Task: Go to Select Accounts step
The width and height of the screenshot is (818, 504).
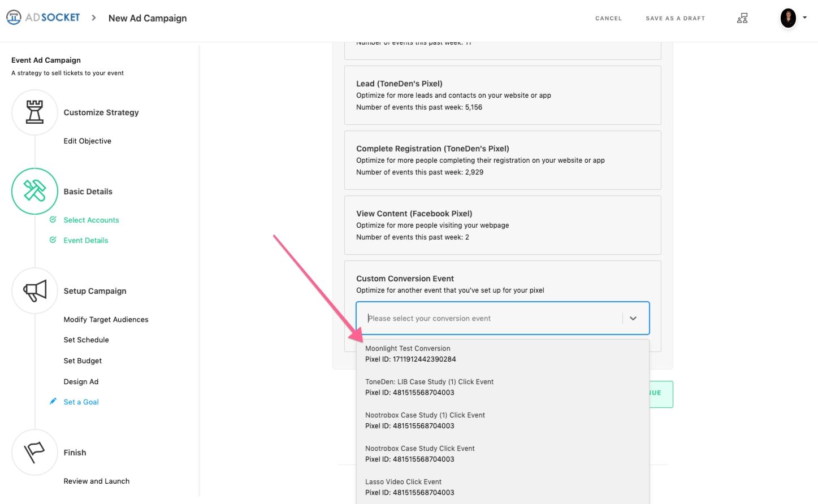Action: (91, 220)
